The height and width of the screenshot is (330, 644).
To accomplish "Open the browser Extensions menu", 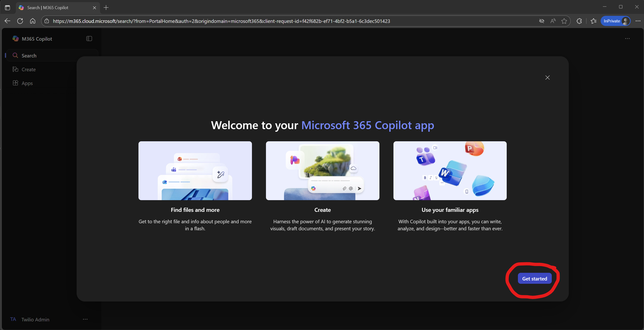I will 579,21.
